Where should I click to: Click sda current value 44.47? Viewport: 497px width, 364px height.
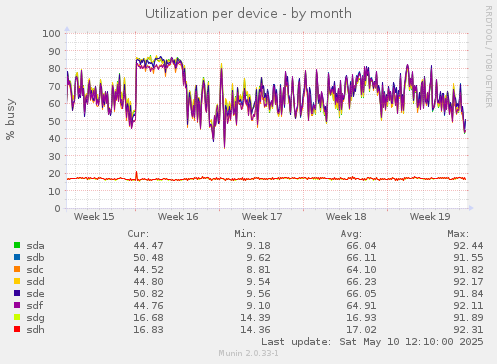point(148,246)
